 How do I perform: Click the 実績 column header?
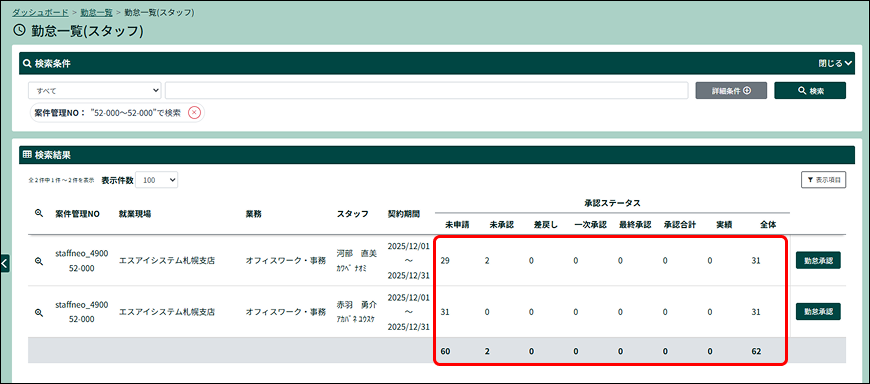pyautogui.click(x=724, y=225)
